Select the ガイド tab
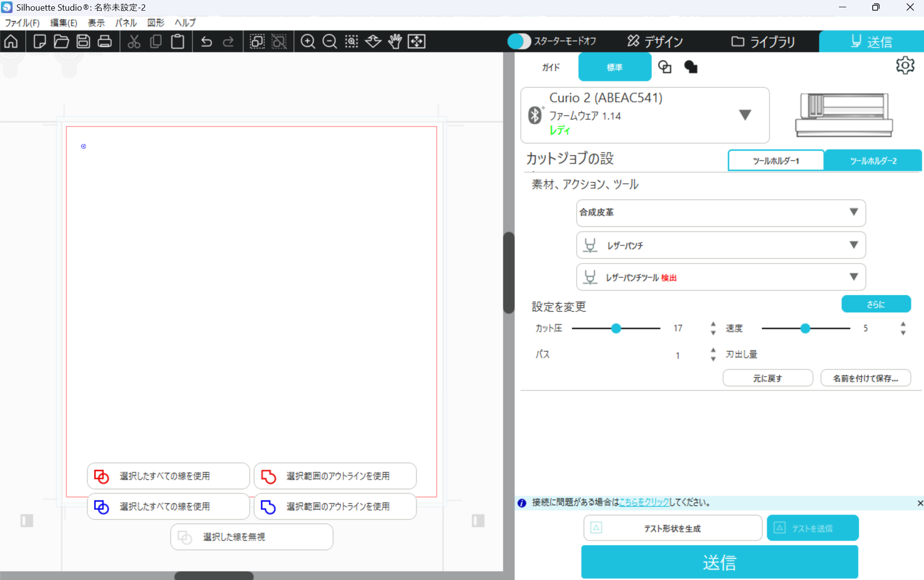This screenshot has height=580, width=924. tap(550, 67)
